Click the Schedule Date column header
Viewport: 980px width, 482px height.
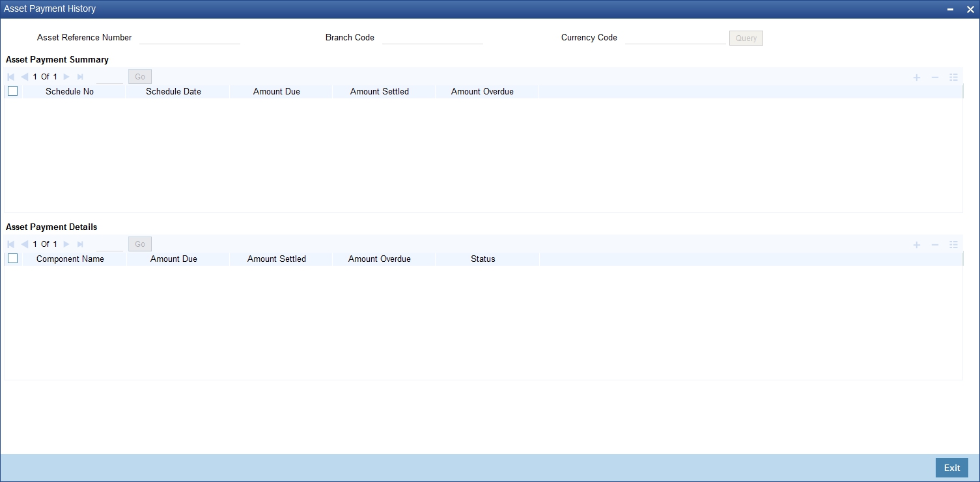pyautogui.click(x=173, y=92)
